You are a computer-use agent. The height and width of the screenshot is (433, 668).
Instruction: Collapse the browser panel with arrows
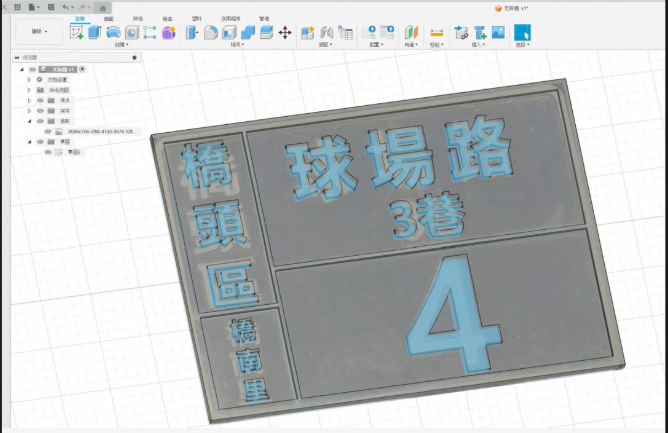point(17,58)
